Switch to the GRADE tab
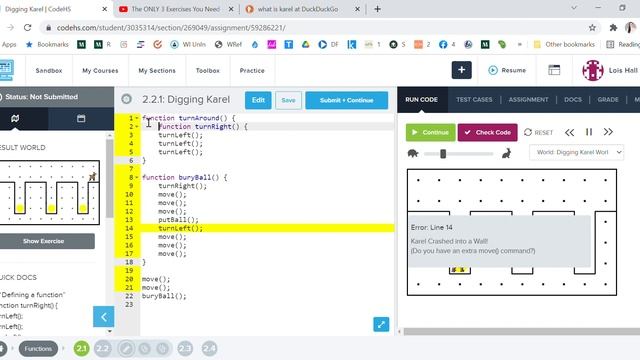 click(x=608, y=100)
